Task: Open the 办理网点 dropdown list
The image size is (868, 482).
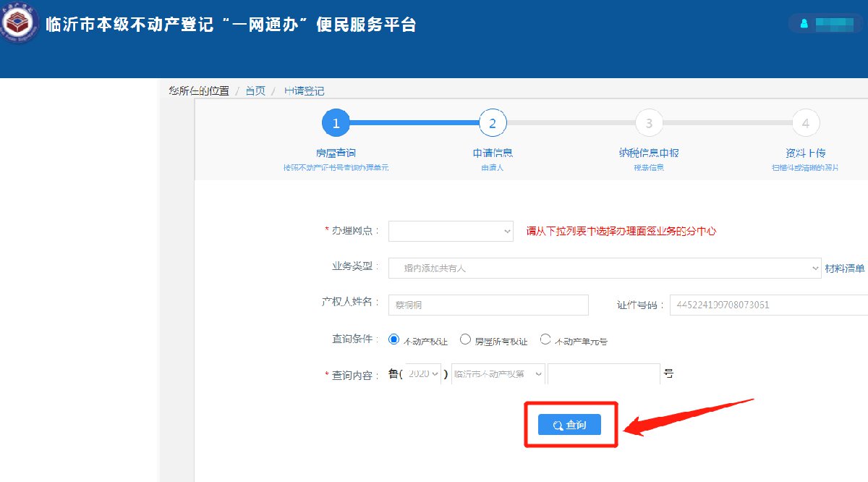Action: [x=451, y=231]
